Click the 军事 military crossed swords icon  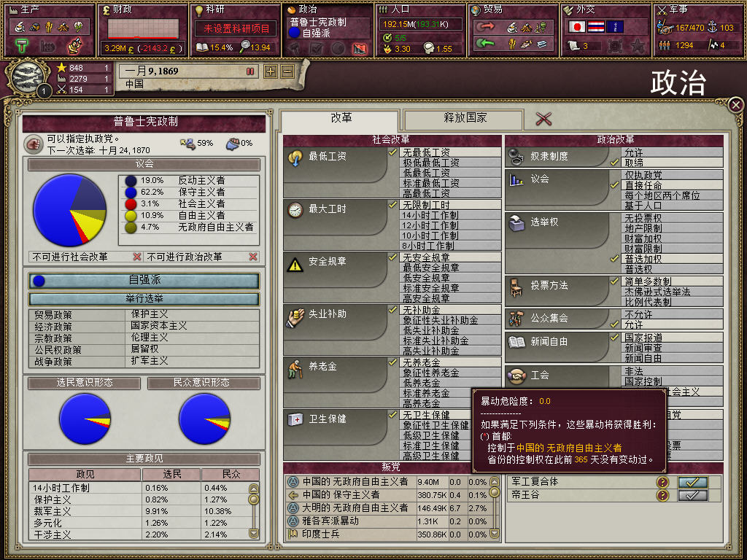pyautogui.click(x=662, y=9)
